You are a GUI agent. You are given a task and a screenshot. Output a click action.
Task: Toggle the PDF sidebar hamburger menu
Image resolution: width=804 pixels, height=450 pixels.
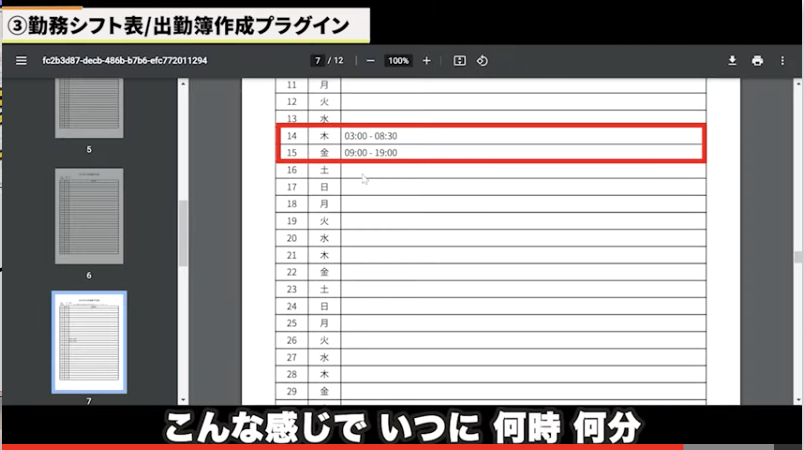point(20,61)
